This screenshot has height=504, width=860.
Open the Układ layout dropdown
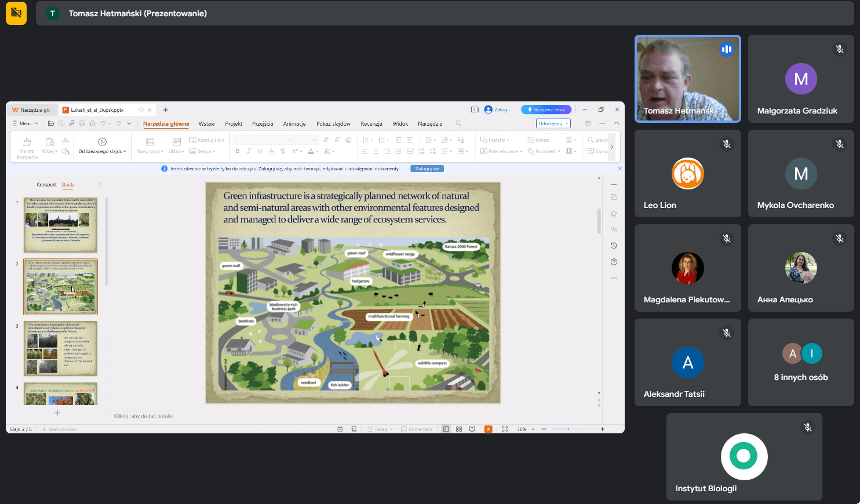click(x=177, y=151)
